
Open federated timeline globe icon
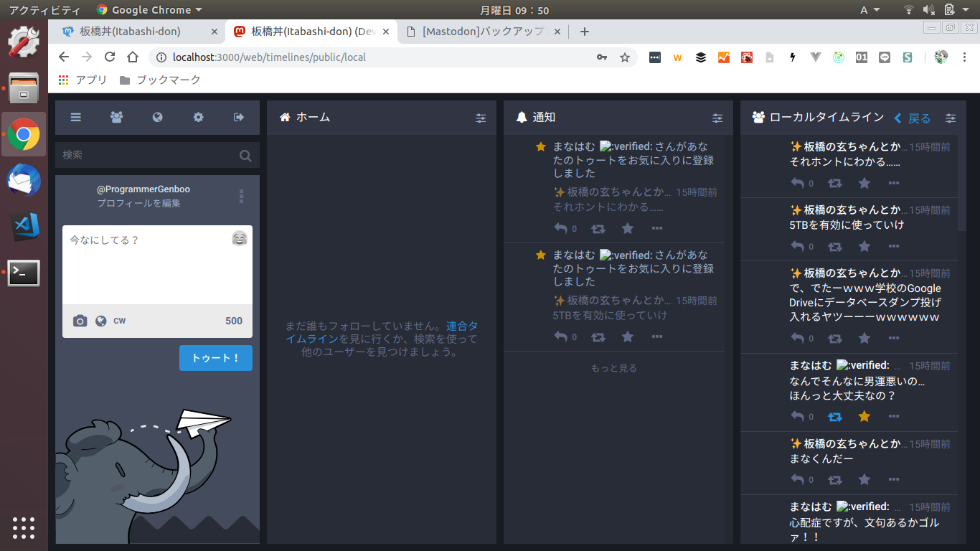point(157,118)
